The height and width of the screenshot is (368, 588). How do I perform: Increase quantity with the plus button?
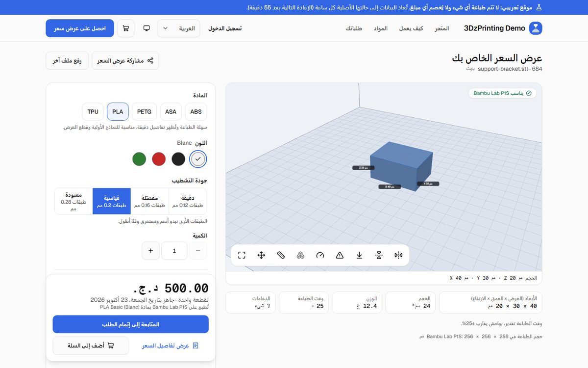150,251
